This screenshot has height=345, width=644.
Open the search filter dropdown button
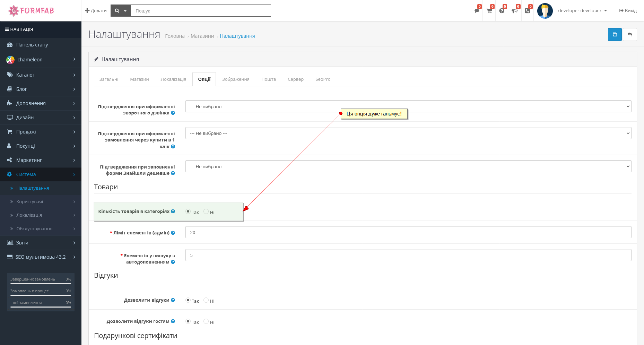point(121,11)
